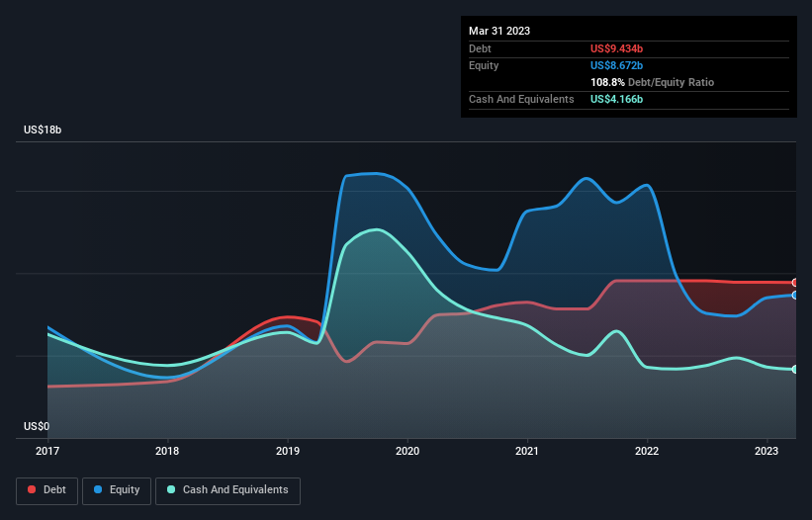The image size is (812, 520).
Task: Click the US$0 y-axis label
Action: [x=37, y=426]
